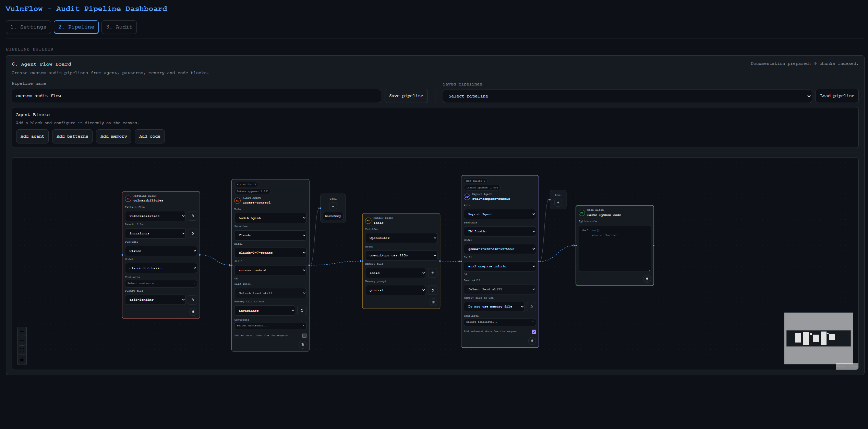This screenshot has height=429, width=868.
Task: Click the Add agent button
Action: coord(32,136)
